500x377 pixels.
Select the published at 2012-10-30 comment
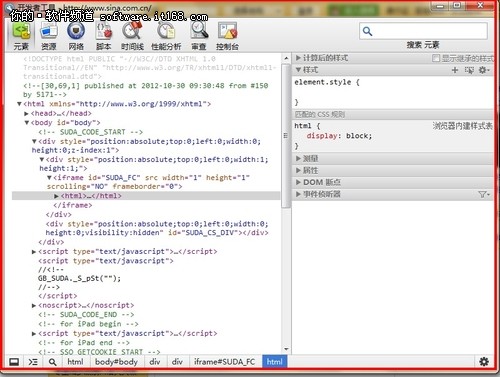tap(146, 90)
